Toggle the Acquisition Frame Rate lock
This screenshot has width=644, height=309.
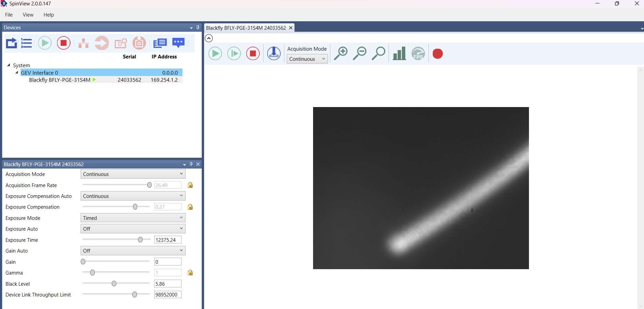click(190, 185)
